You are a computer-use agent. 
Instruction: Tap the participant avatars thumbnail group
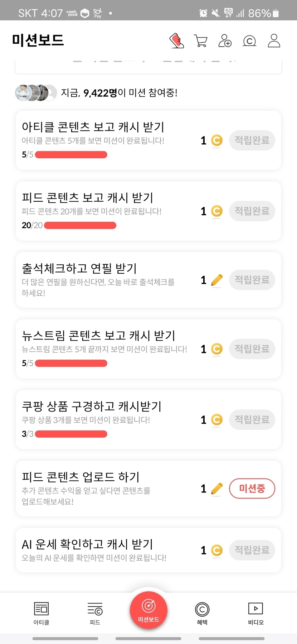coord(36,93)
